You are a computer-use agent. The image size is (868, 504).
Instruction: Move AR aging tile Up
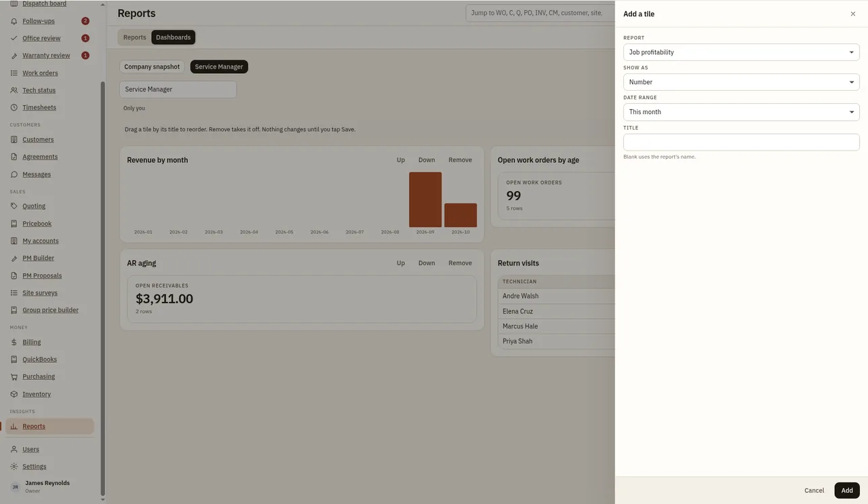401,263
